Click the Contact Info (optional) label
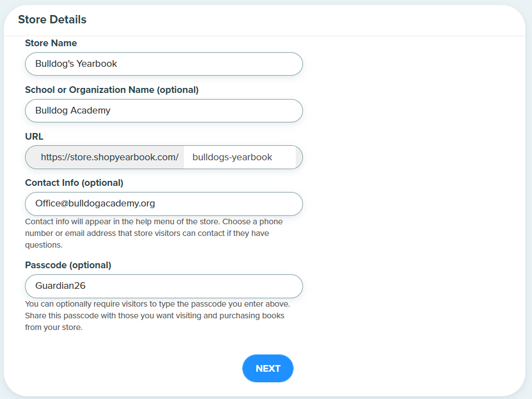The image size is (532, 399). click(x=74, y=183)
